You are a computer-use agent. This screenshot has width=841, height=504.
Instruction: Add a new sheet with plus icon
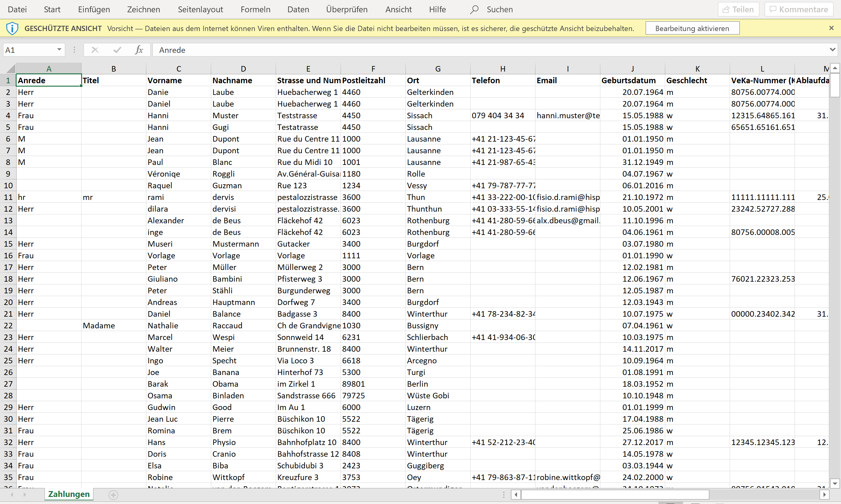(x=113, y=495)
